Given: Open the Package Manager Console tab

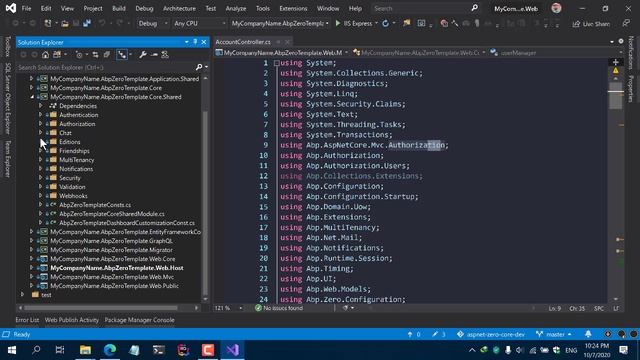Looking at the screenshot, I should [140, 320].
